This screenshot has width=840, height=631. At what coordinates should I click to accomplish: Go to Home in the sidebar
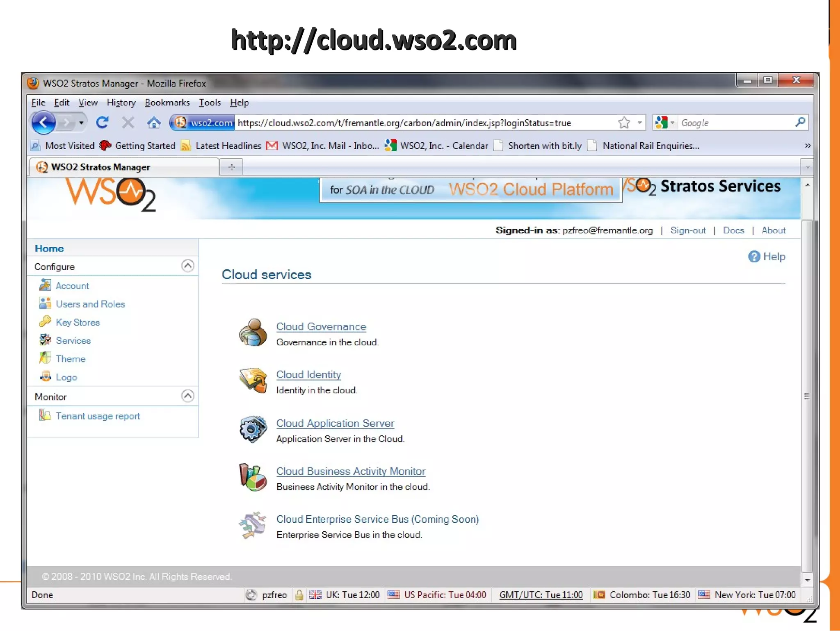pyautogui.click(x=49, y=248)
